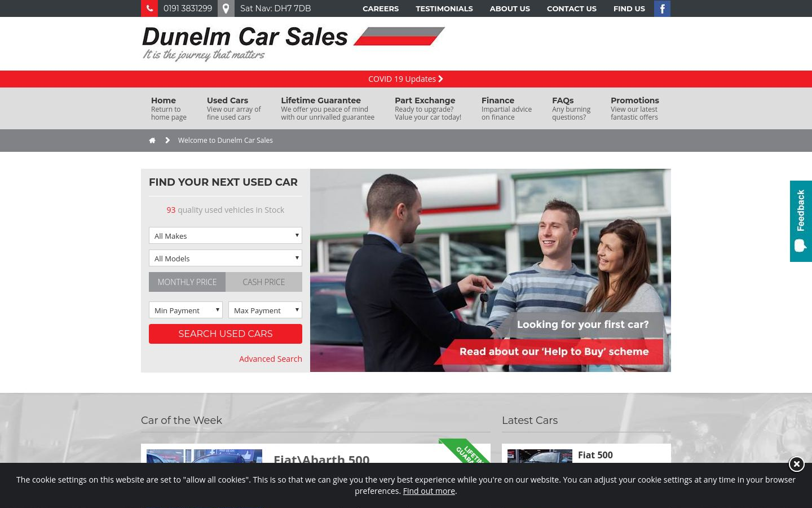Open the FAQs navigation item

click(571, 108)
